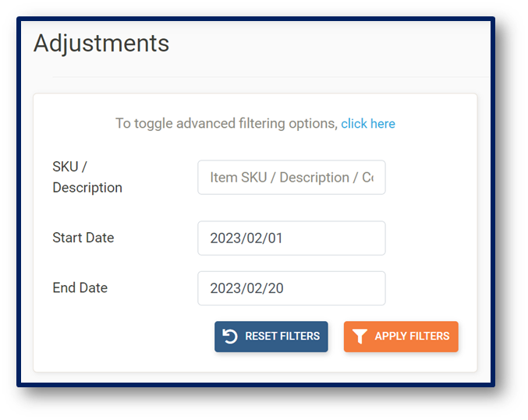The width and height of the screenshot is (528, 420).
Task: Click the circular arrow reset icon
Action: pos(230,337)
